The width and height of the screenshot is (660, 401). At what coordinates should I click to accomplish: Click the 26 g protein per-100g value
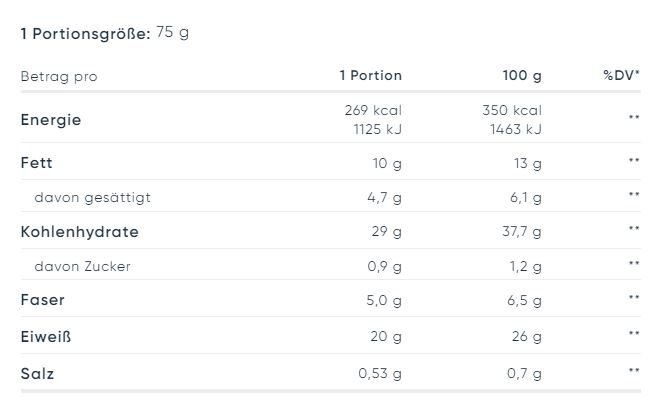(x=527, y=336)
